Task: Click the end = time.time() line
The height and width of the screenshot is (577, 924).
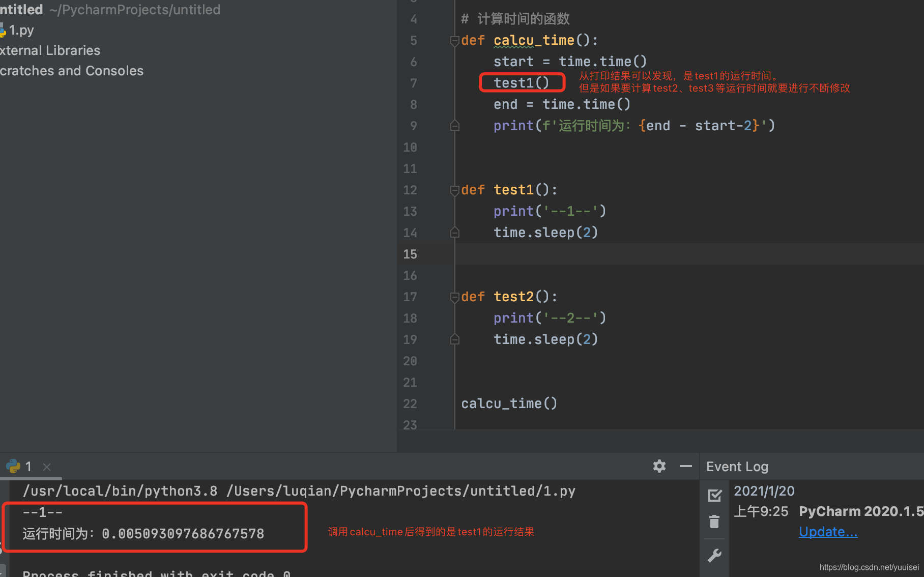Action: pos(562,104)
